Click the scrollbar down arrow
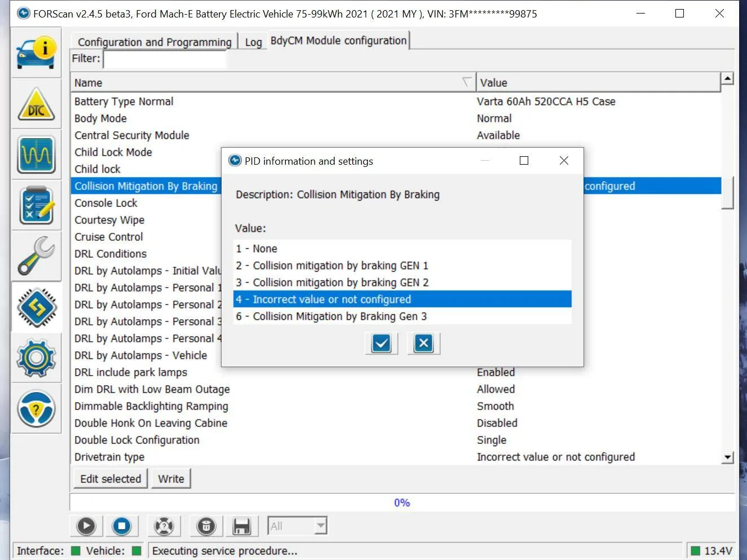 (x=728, y=457)
